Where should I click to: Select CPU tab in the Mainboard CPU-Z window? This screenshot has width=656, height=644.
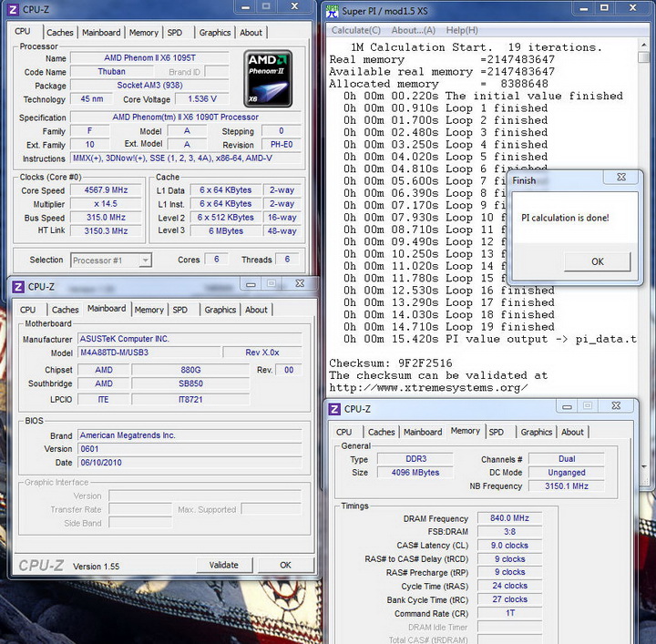[x=28, y=310]
